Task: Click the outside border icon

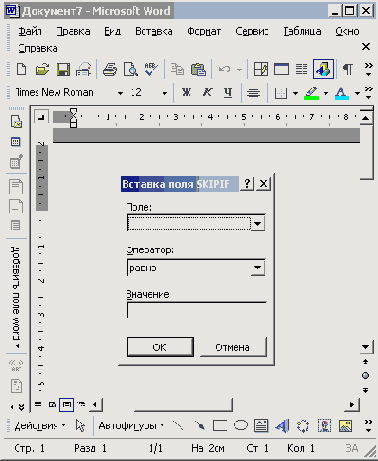Action: pos(281,93)
